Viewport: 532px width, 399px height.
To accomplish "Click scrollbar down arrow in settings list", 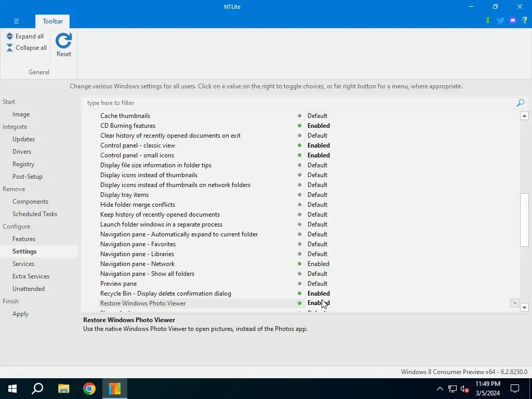I will click(524, 308).
